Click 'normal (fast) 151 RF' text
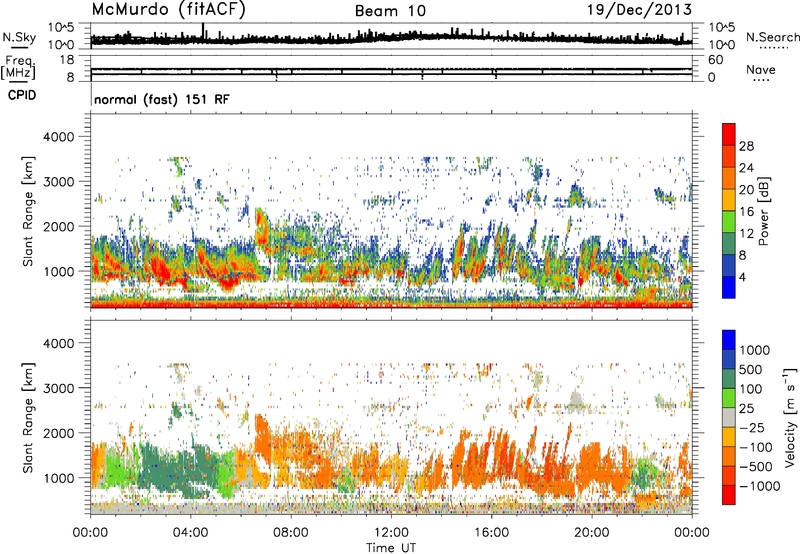Image resolution: width=800 pixels, height=554 pixels. click(x=162, y=99)
